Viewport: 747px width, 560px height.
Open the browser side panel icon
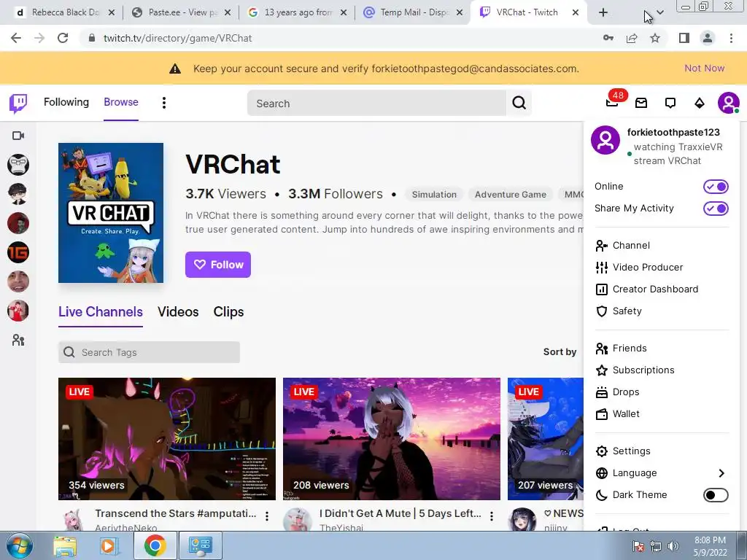point(684,38)
